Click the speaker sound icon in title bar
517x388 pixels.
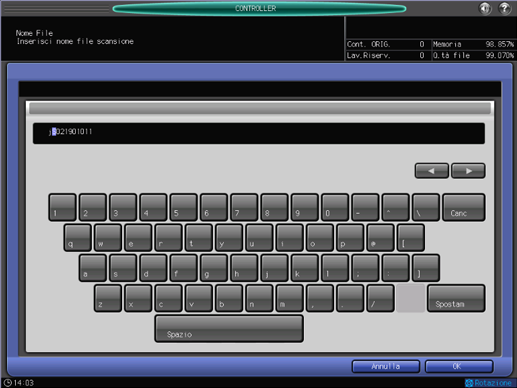485,8
